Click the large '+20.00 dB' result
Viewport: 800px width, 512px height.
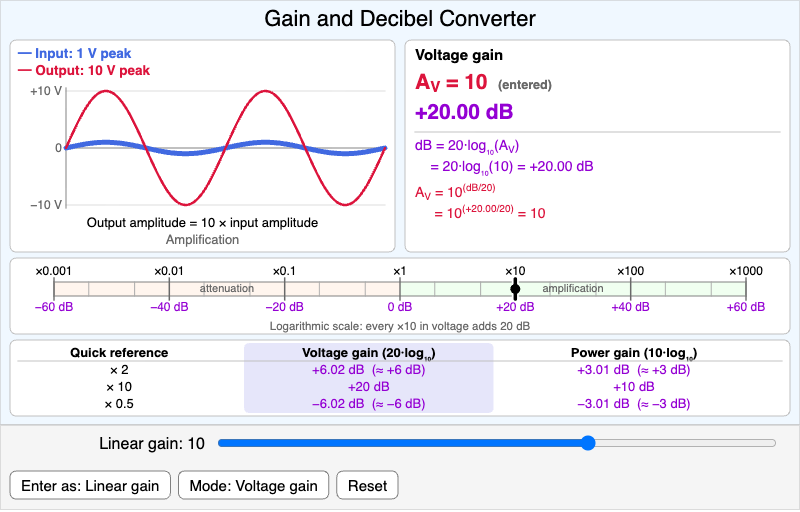(464, 112)
